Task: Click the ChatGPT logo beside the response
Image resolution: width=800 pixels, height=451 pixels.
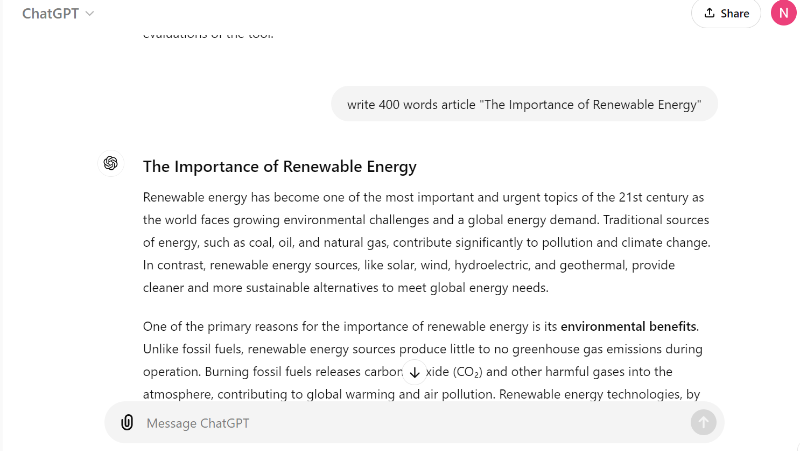Action: pos(111,164)
